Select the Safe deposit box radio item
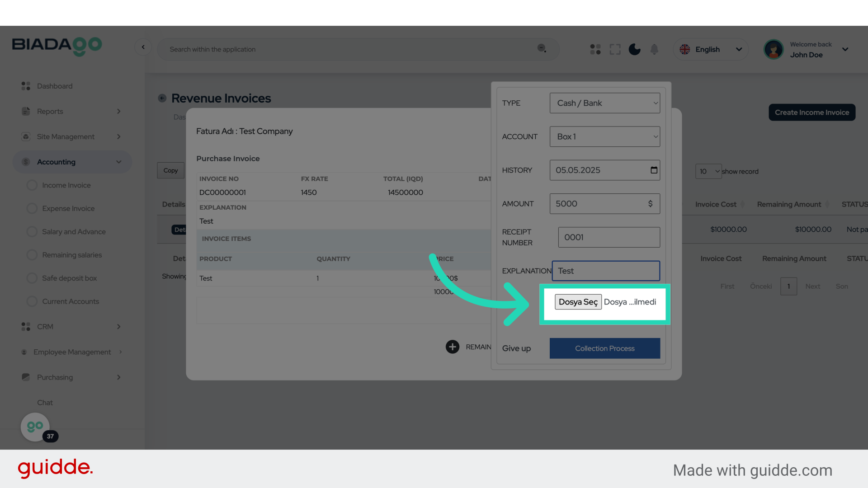 pos(32,278)
